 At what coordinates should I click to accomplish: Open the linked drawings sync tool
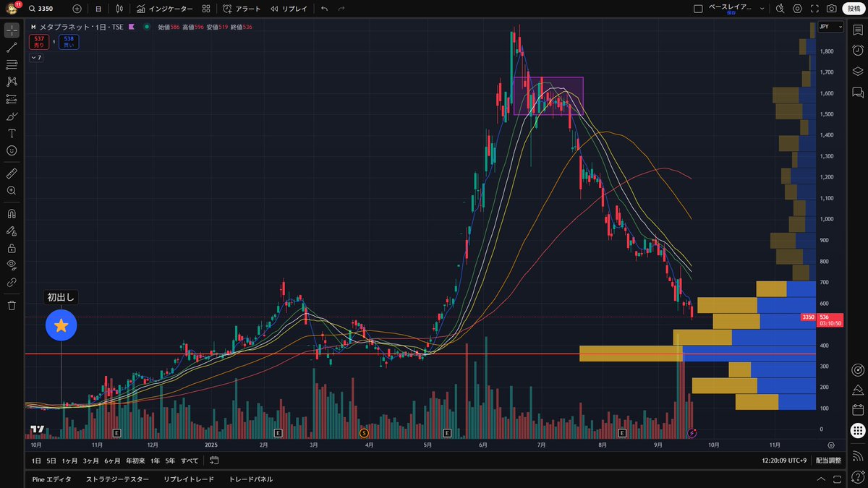pos(12,283)
